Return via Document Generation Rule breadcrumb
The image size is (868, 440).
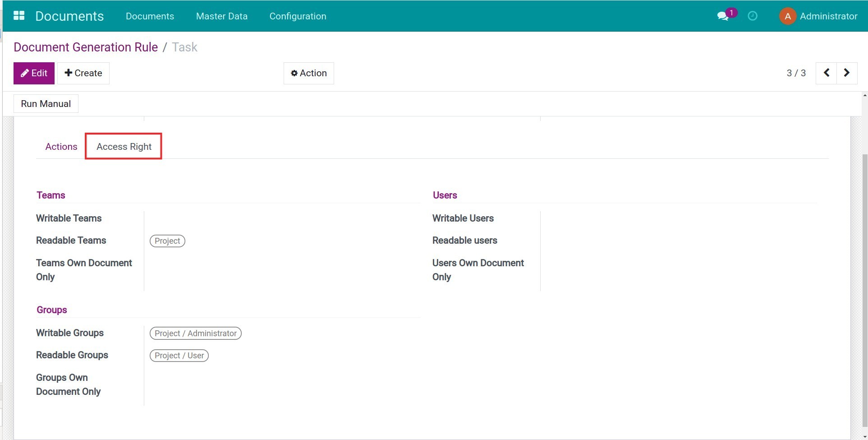[85, 47]
